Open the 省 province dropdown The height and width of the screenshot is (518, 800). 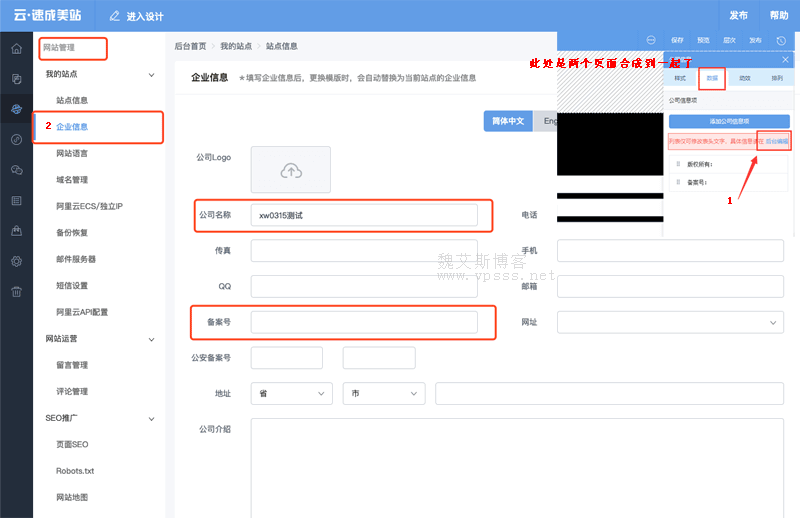click(x=291, y=394)
